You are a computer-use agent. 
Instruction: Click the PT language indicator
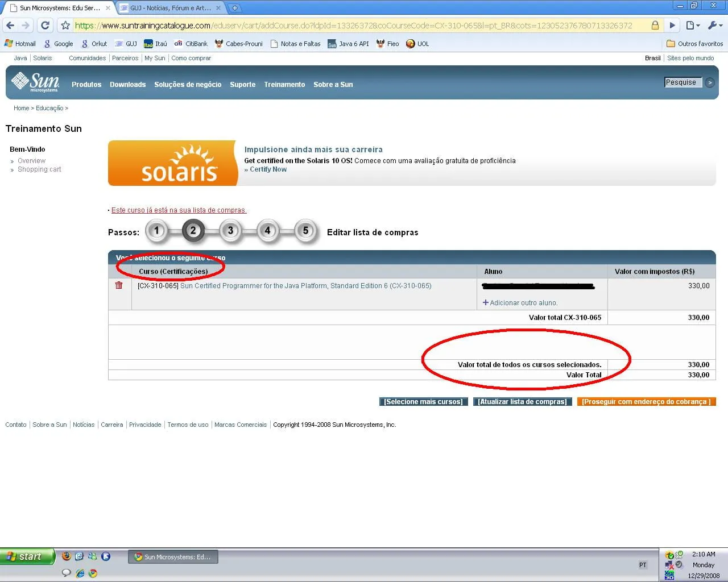click(x=643, y=565)
